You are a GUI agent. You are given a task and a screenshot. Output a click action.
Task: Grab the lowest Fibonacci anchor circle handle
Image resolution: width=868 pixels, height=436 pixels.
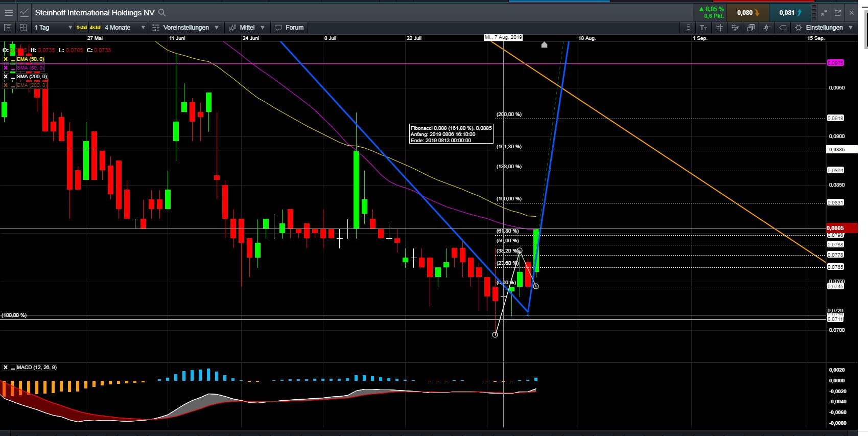[495, 335]
